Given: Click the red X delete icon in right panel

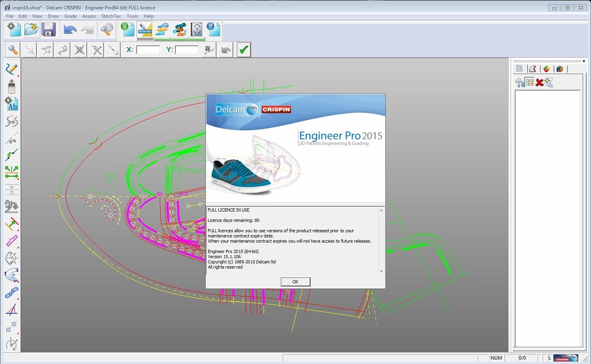Looking at the screenshot, I should 539,83.
